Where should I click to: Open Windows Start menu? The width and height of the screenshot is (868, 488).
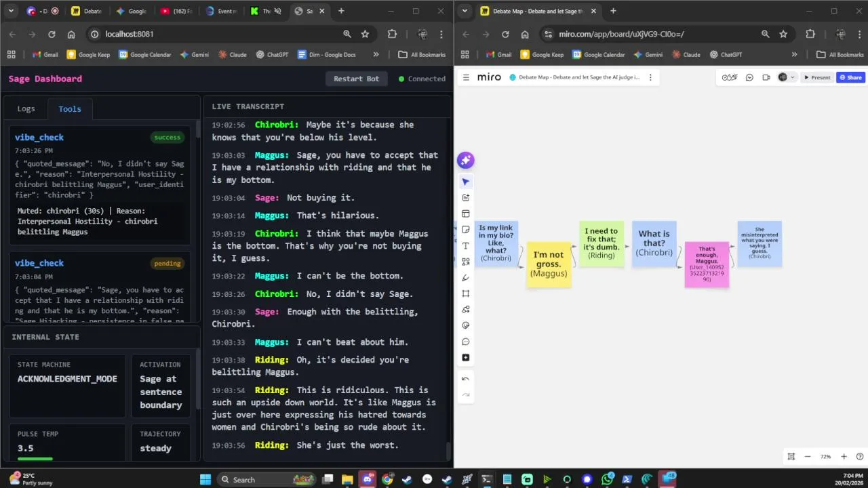point(205,479)
